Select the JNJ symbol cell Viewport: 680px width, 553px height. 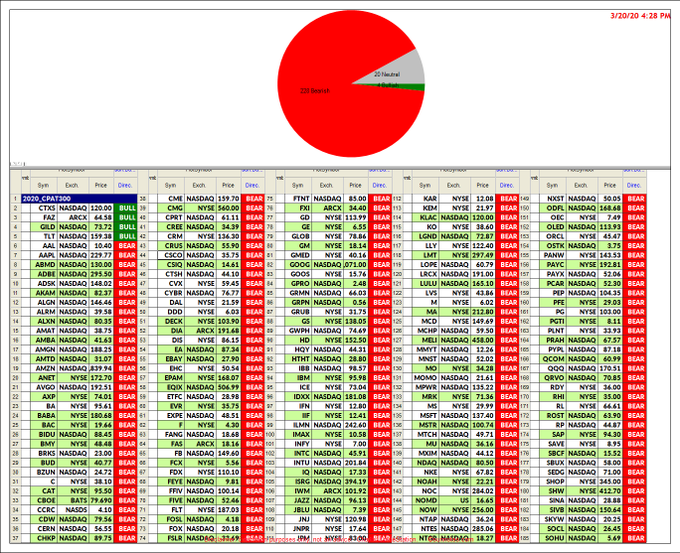coord(298,519)
